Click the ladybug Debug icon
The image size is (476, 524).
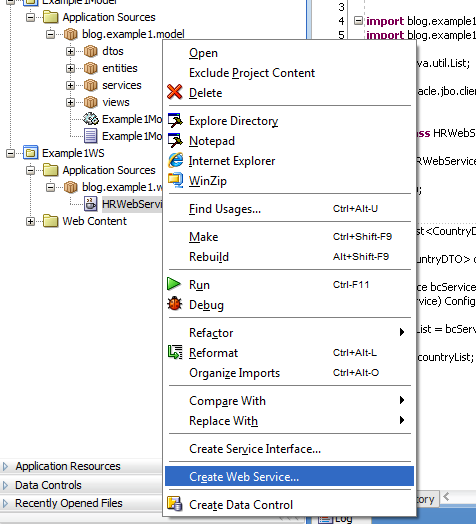(174, 304)
